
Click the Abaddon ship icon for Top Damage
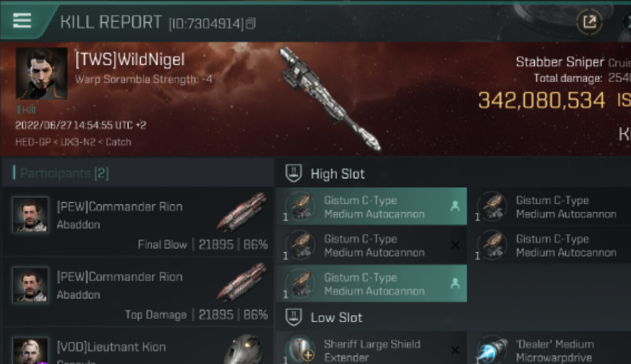pyautogui.click(x=241, y=282)
